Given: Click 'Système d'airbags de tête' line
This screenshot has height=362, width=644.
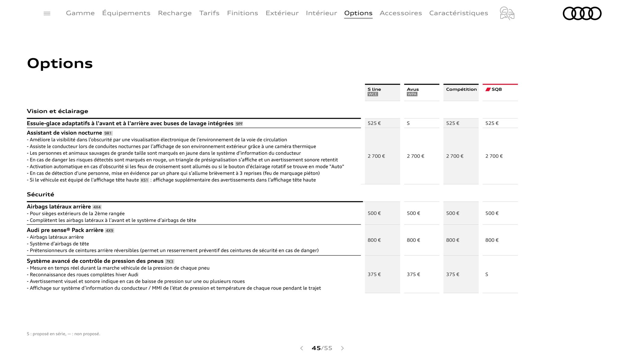Looking at the screenshot, I should pos(58,244).
